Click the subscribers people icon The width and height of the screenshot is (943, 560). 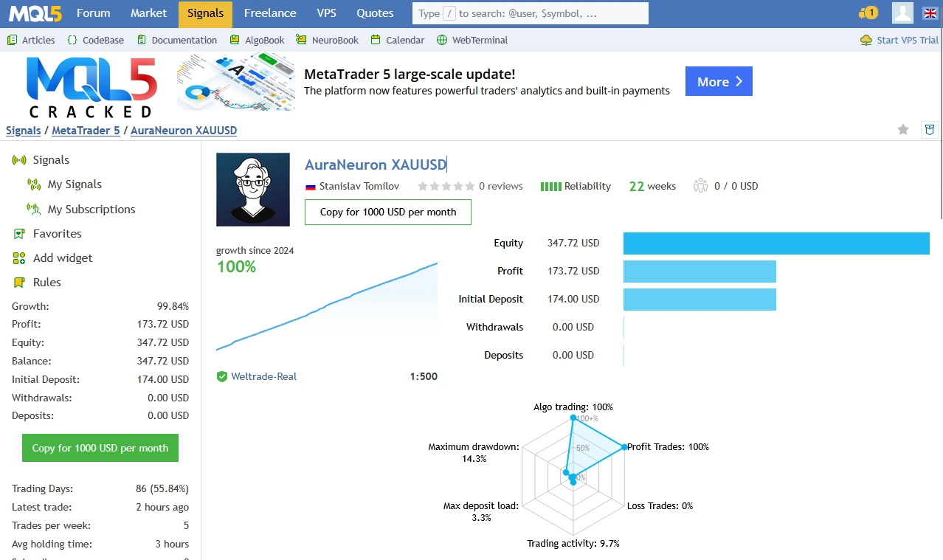(x=701, y=186)
